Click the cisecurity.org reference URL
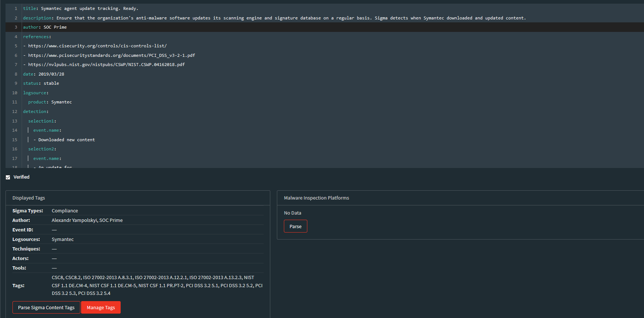Viewport: 644px width, 318px height. click(97, 46)
